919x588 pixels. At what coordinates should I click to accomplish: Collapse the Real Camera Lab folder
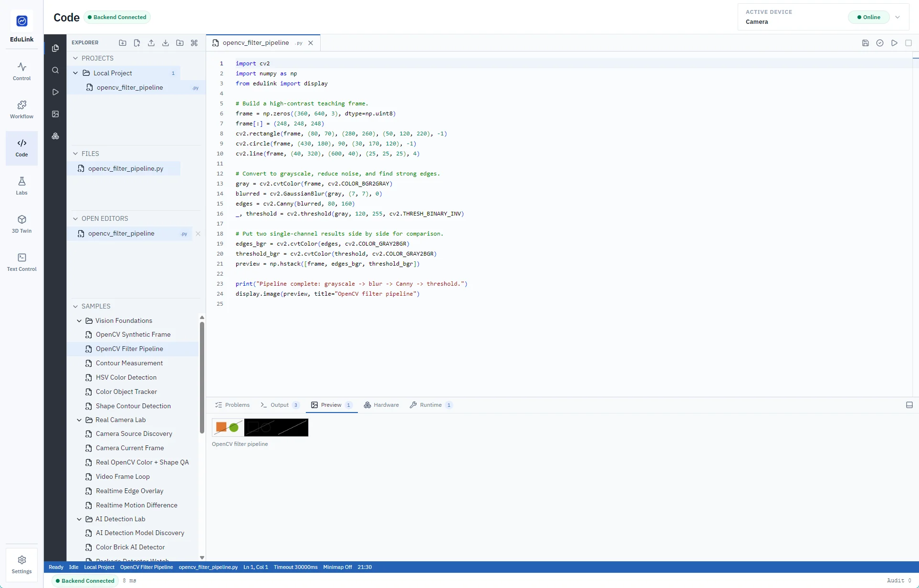coord(79,420)
